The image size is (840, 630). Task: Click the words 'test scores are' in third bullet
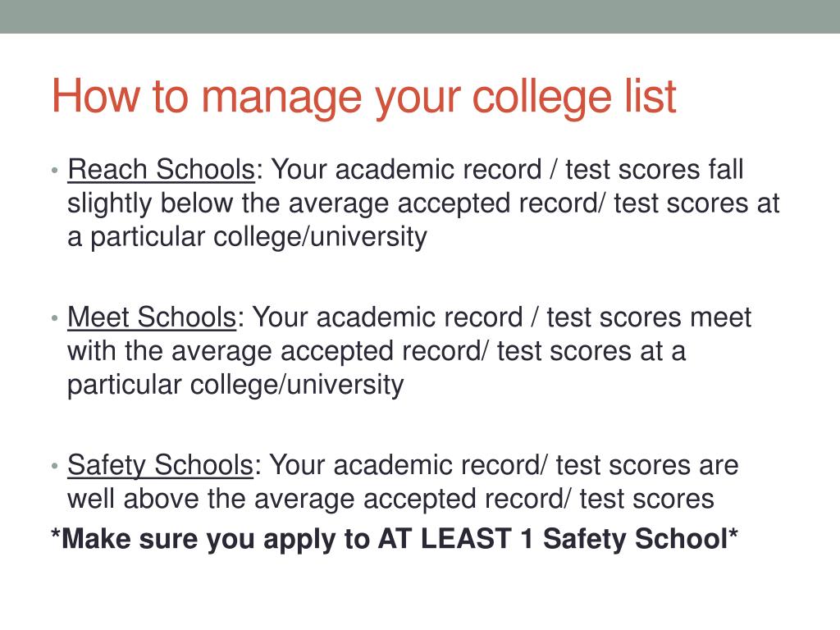pyautogui.click(x=647, y=465)
